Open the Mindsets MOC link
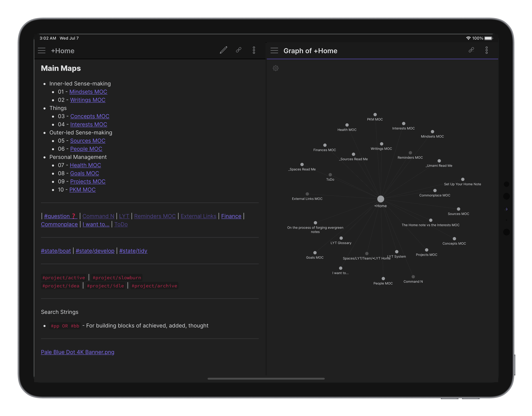 (x=88, y=92)
